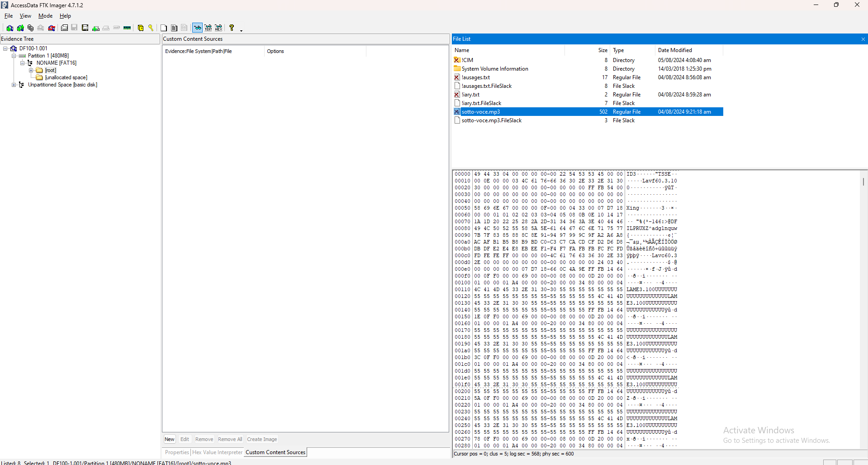Sort the file list by Size column
Screen dimensions: 868x465
click(x=587, y=50)
